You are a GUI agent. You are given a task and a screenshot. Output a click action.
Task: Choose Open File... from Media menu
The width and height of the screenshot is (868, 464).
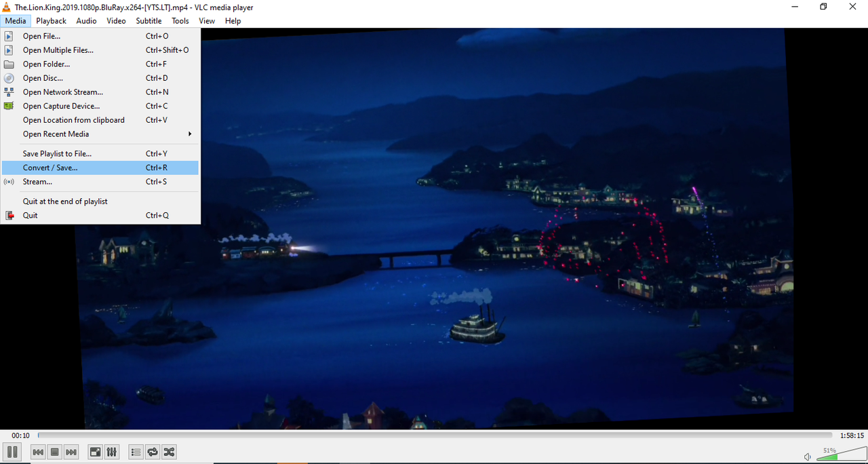(x=100, y=36)
